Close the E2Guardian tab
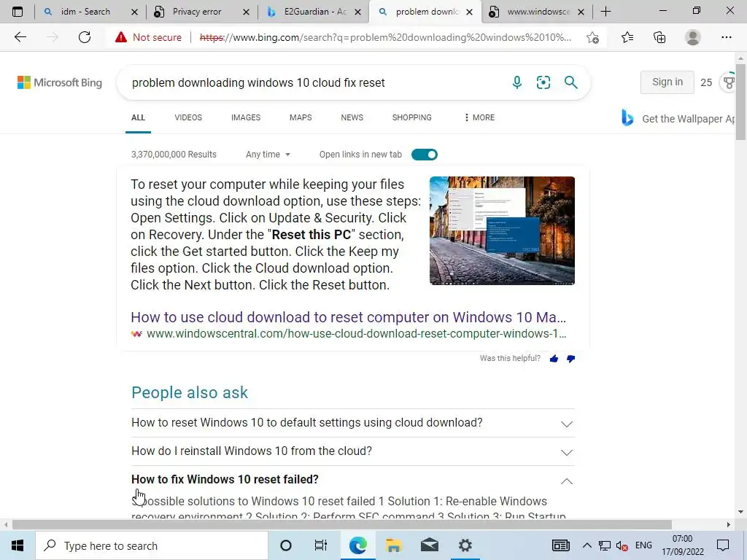The height and width of the screenshot is (560, 747). tap(357, 12)
